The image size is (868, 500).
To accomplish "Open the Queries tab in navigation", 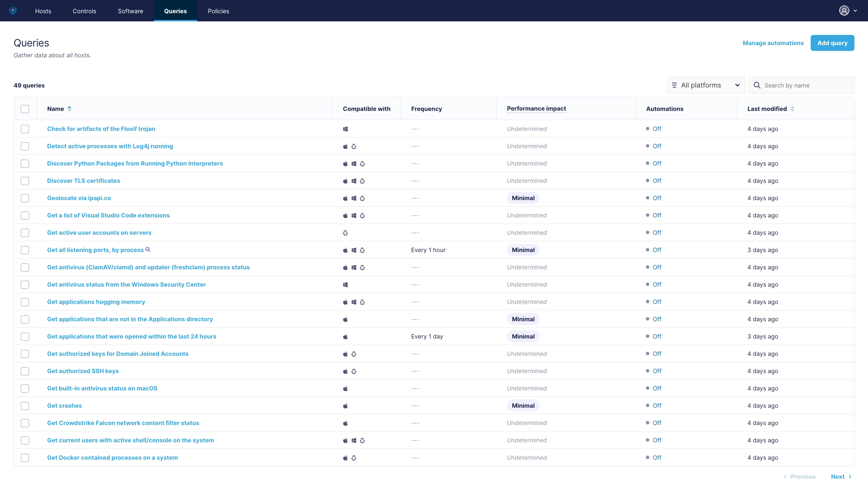I will click(175, 11).
